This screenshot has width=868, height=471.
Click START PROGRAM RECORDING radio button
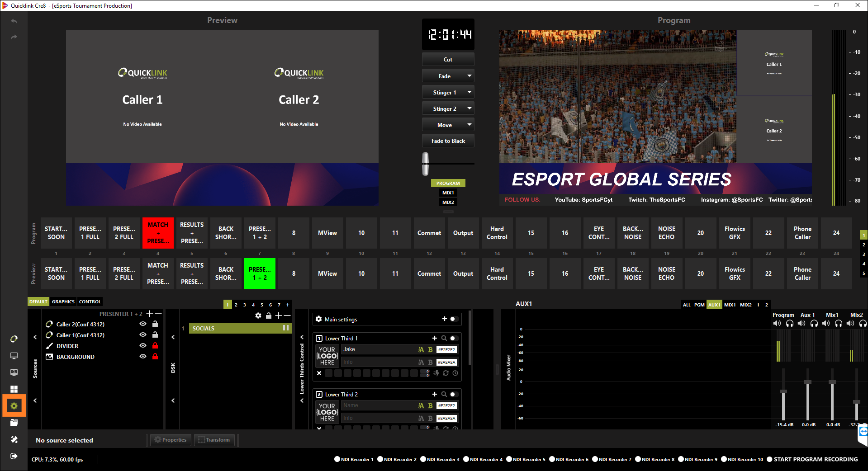point(769,459)
